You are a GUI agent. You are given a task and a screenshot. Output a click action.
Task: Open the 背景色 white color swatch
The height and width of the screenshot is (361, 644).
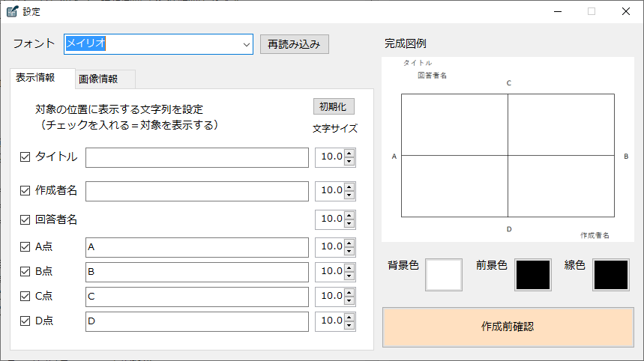444,275
